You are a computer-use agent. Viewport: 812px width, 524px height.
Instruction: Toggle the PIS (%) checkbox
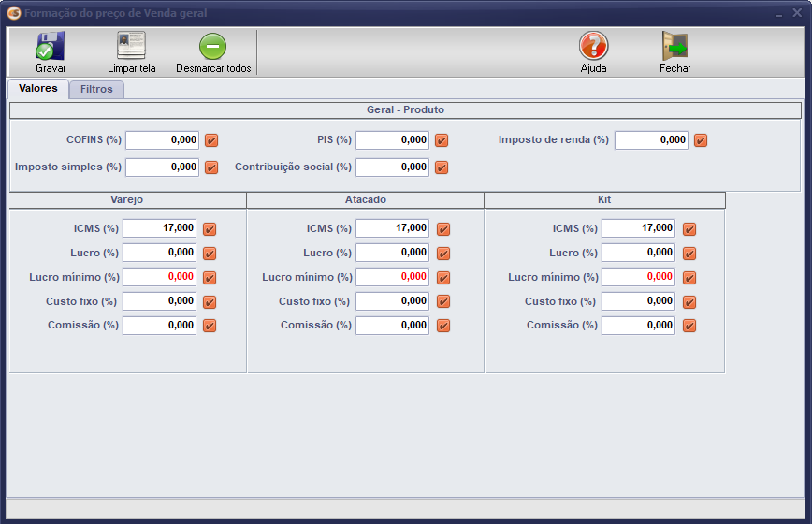tap(442, 140)
